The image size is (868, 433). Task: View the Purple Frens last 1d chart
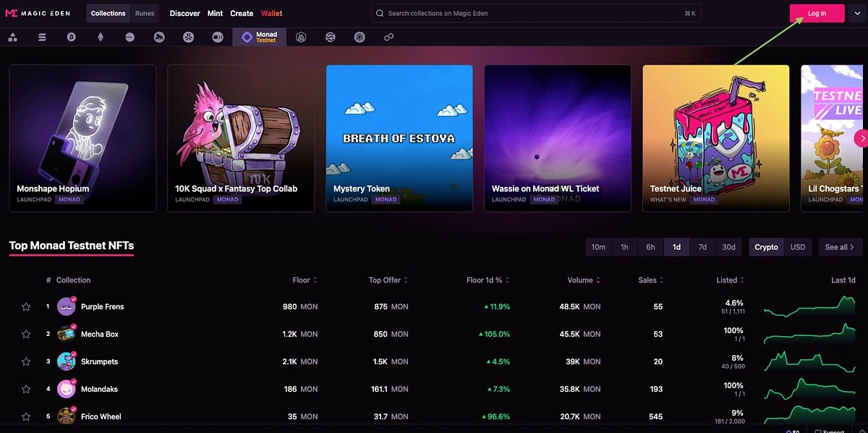pyautogui.click(x=809, y=307)
